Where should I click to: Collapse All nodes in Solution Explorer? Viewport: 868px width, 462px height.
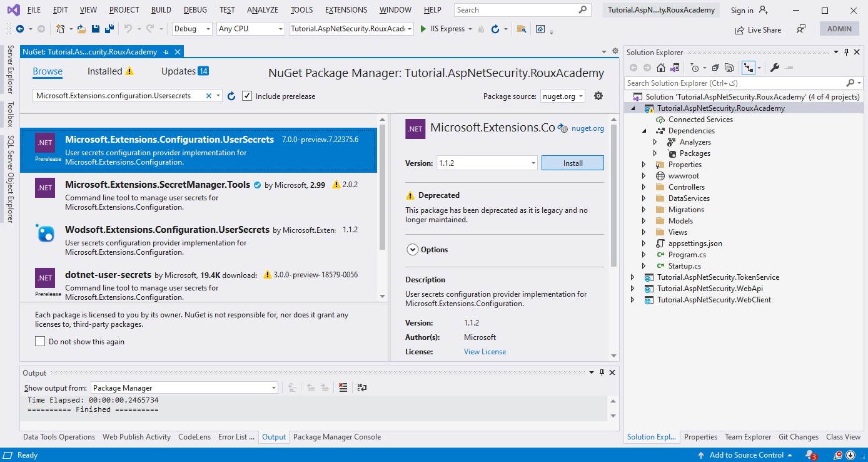[x=715, y=67]
